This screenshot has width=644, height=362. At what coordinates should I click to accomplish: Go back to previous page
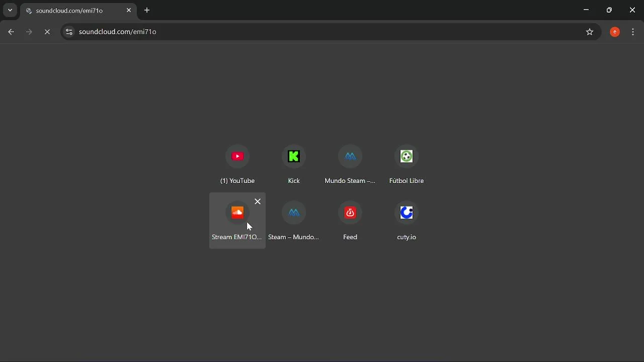pyautogui.click(x=11, y=32)
